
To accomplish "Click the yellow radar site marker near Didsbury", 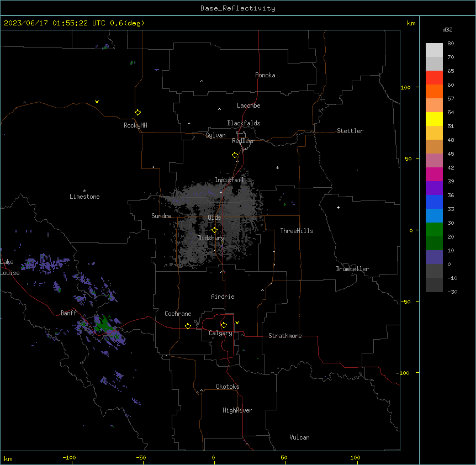I will pyautogui.click(x=214, y=230).
